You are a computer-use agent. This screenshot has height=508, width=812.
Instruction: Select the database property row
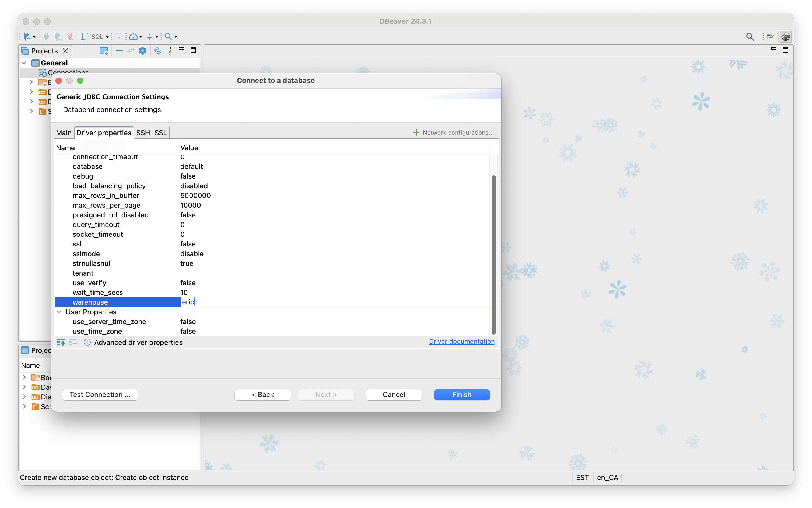click(272, 166)
